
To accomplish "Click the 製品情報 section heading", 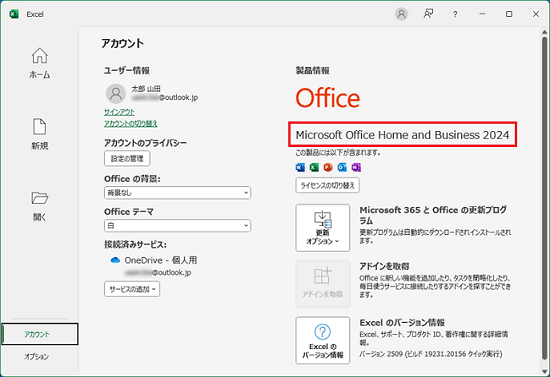I will pyautogui.click(x=313, y=70).
